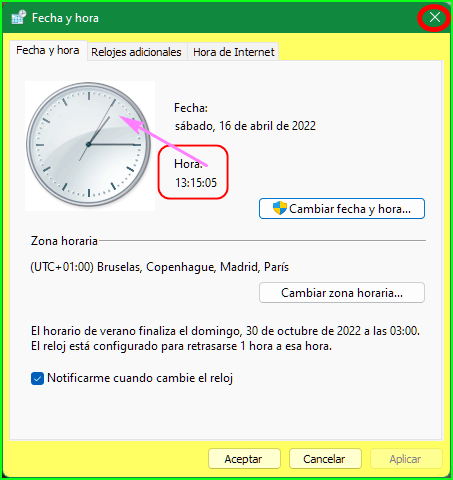Click the calendar-clock icon in the title bar
Viewport: 453px width, 480px height.
pyautogui.click(x=19, y=17)
